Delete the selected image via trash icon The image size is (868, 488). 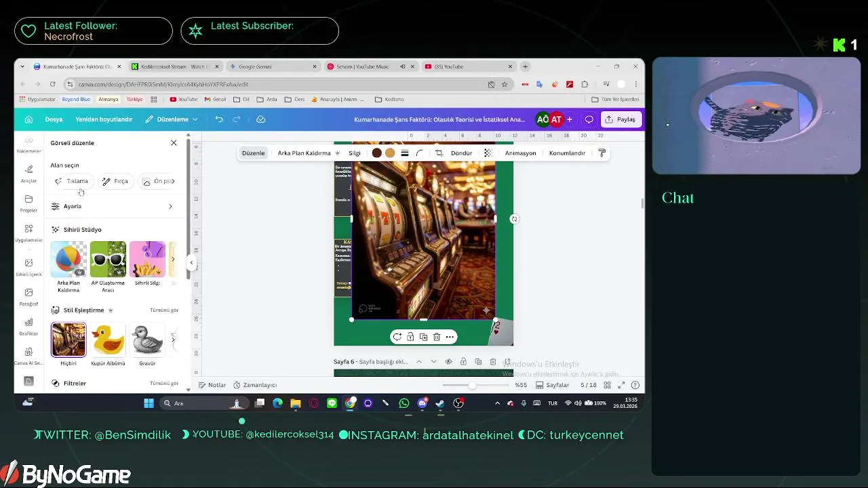click(437, 337)
